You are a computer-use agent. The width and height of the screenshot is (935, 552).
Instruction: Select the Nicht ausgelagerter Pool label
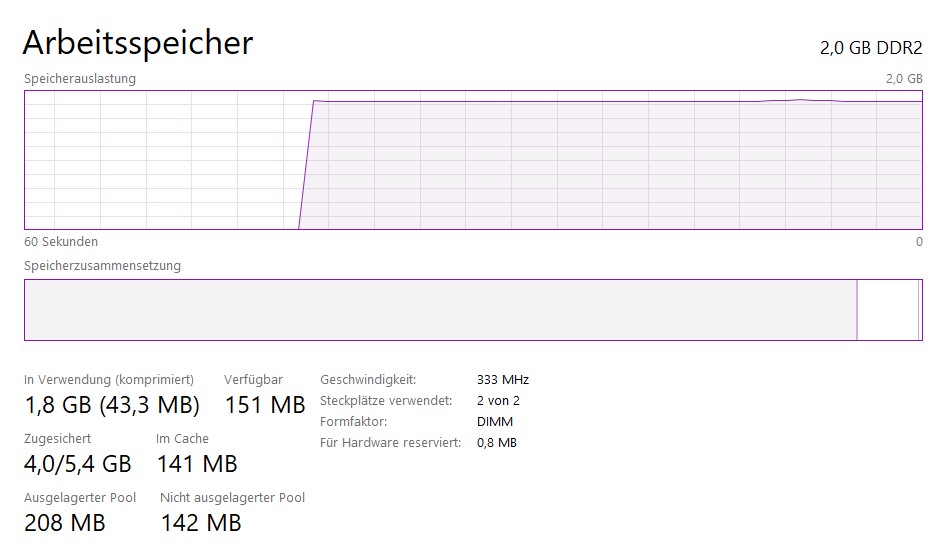pyautogui.click(x=232, y=498)
